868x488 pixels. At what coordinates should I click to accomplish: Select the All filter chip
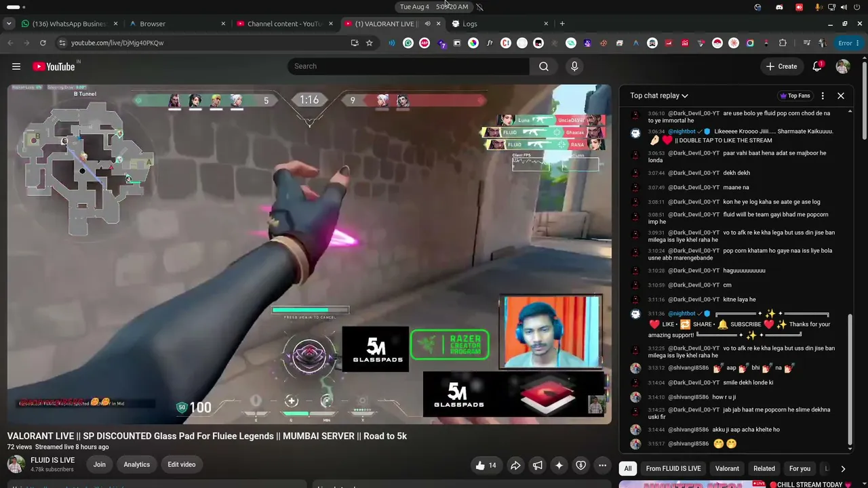pyautogui.click(x=628, y=469)
